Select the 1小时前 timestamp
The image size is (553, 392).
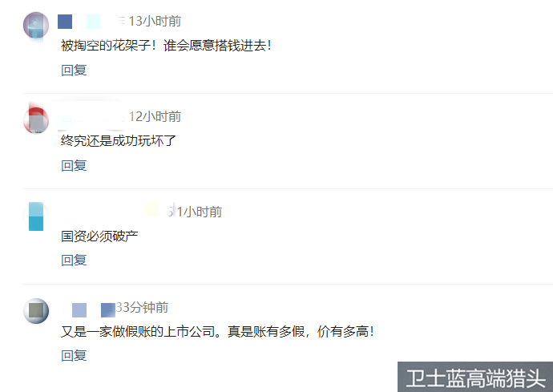click(x=200, y=212)
